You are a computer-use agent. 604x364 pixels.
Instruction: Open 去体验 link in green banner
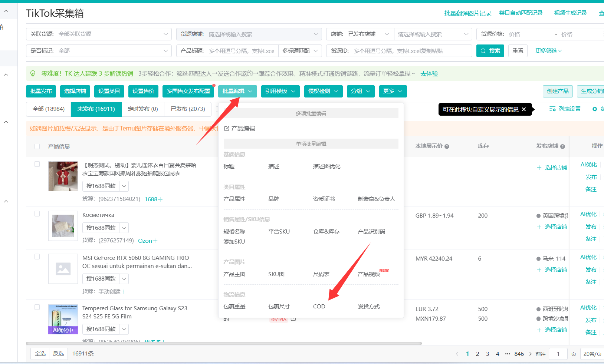coord(429,74)
